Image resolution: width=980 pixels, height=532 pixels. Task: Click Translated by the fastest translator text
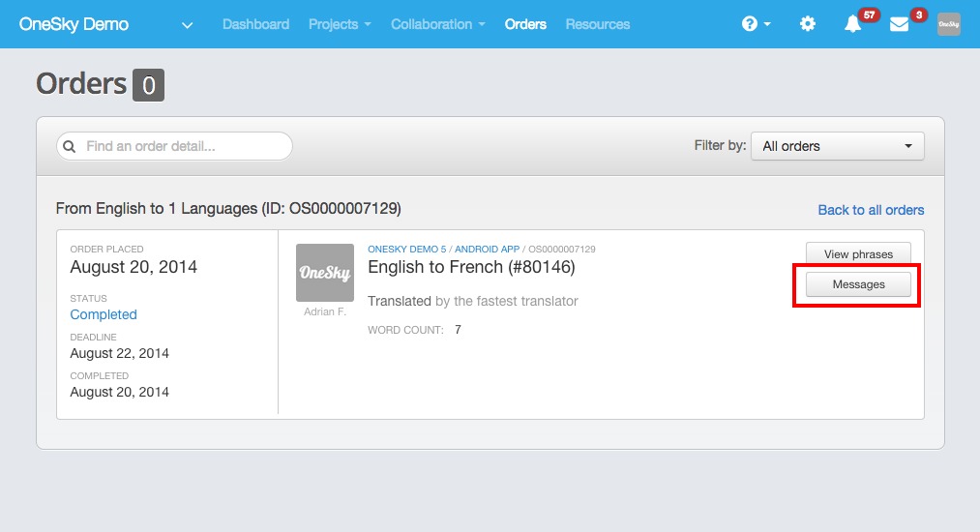click(472, 301)
